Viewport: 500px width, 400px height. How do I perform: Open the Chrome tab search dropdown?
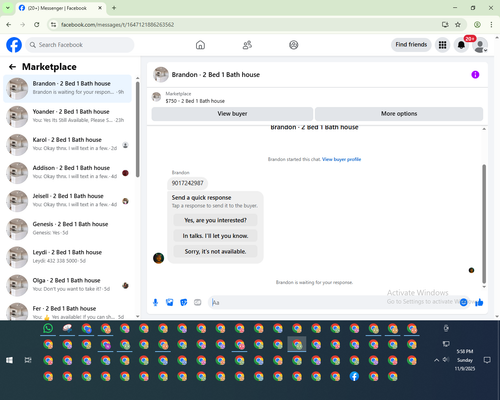[7, 8]
